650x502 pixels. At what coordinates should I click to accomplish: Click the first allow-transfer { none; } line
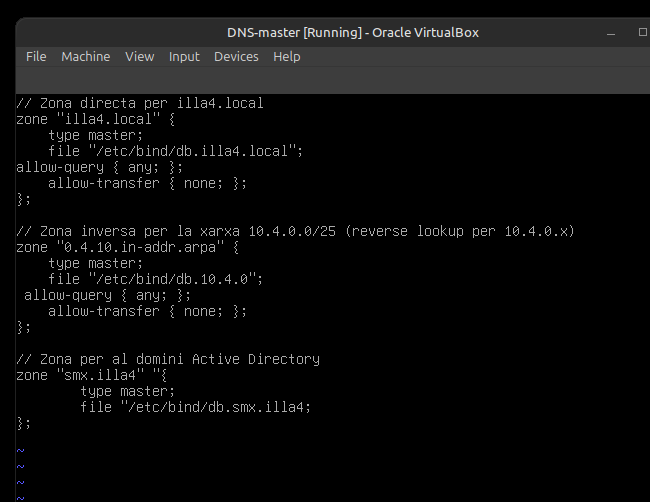click(x=147, y=183)
